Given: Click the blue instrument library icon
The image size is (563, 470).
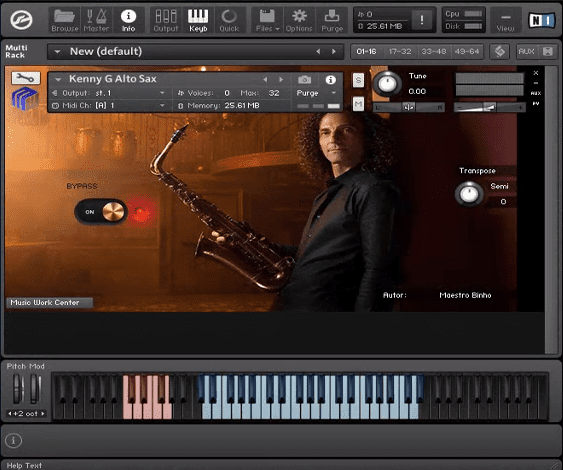Looking at the screenshot, I should (x=24, y=98).
